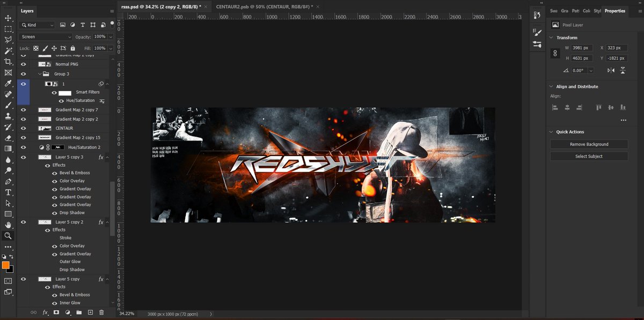Open the Patterns panel tab
This screenshot has height=320, width=644.
(x=575, y=11)
